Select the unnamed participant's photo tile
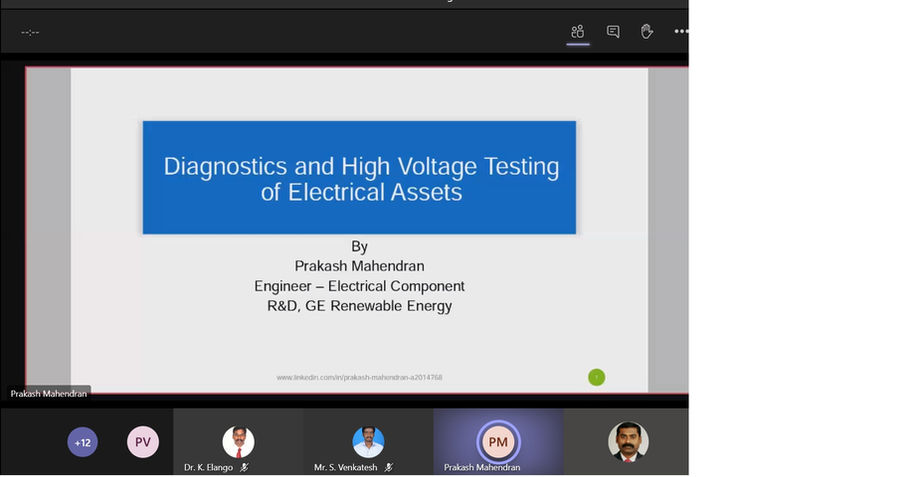 tap(626, 442)
